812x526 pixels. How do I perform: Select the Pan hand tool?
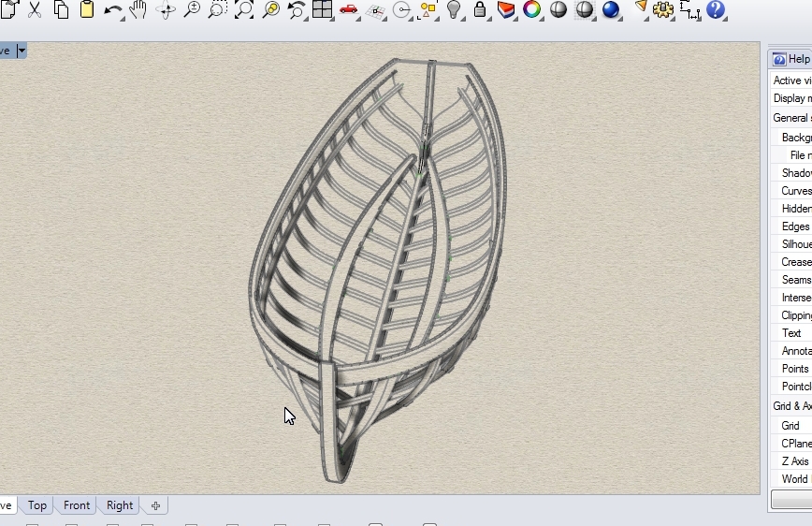138,10
